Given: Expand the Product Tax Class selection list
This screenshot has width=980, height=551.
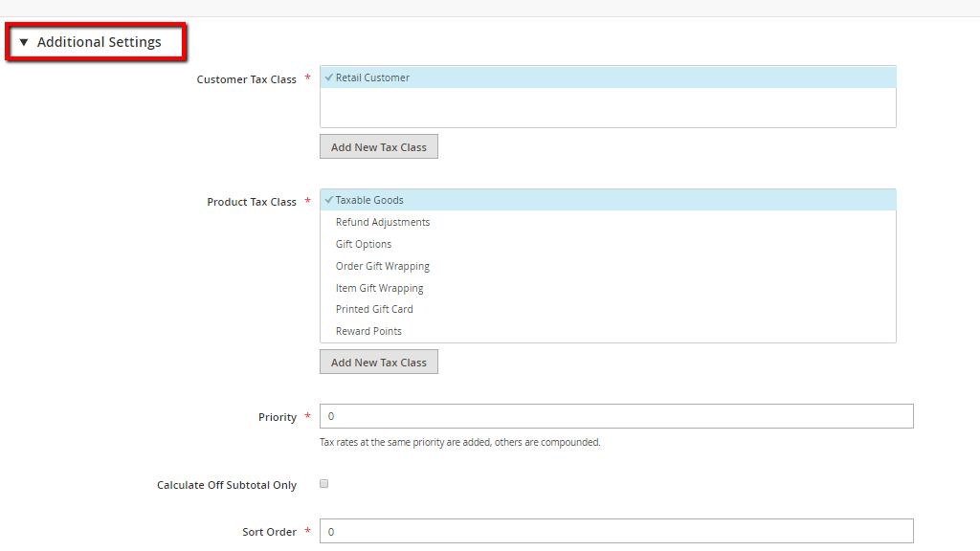Looking at the screenshot, I should pyautogui.click(x=608, y=266).
